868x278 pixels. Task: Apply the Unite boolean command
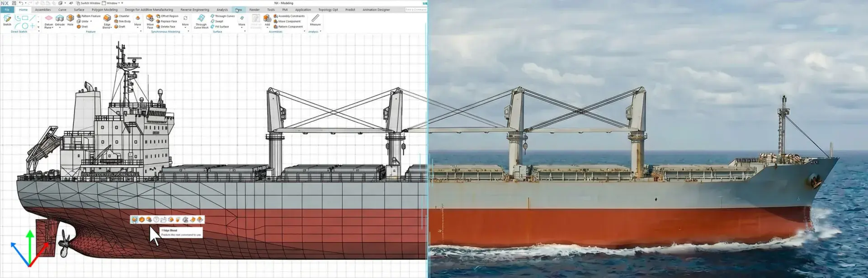click(x=83, y=21)
